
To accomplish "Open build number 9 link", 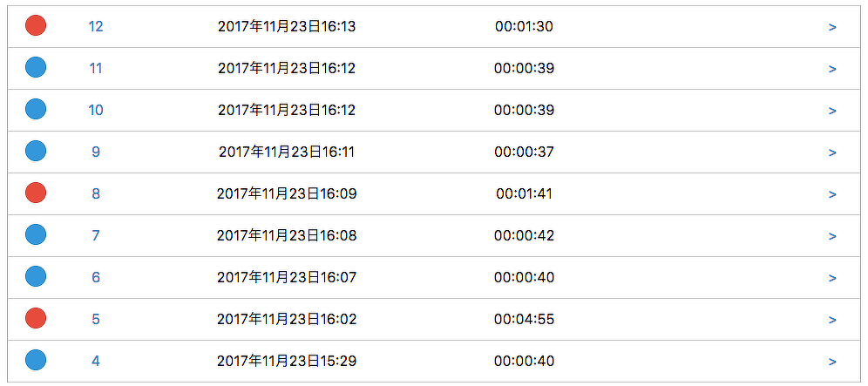I will click(96, 152).
